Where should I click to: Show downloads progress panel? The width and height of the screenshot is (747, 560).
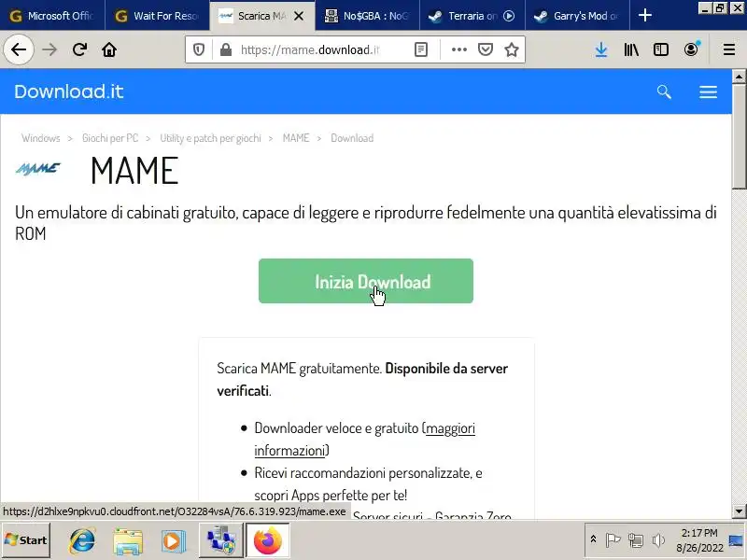click(x=601, y=49)
